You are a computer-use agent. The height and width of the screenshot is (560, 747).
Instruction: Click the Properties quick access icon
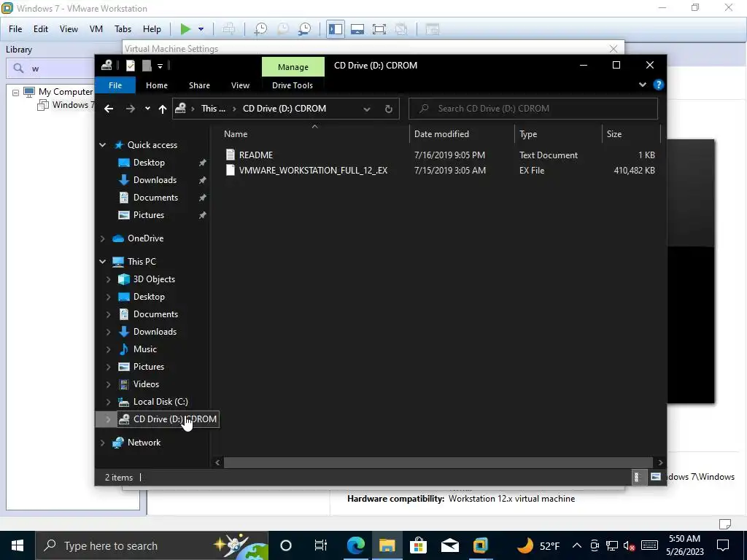point(130,66)
